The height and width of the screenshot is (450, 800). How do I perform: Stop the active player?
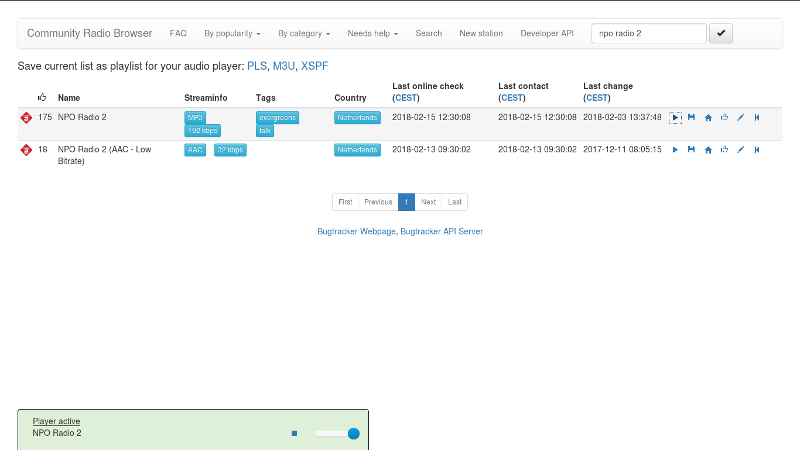(294, 433)
